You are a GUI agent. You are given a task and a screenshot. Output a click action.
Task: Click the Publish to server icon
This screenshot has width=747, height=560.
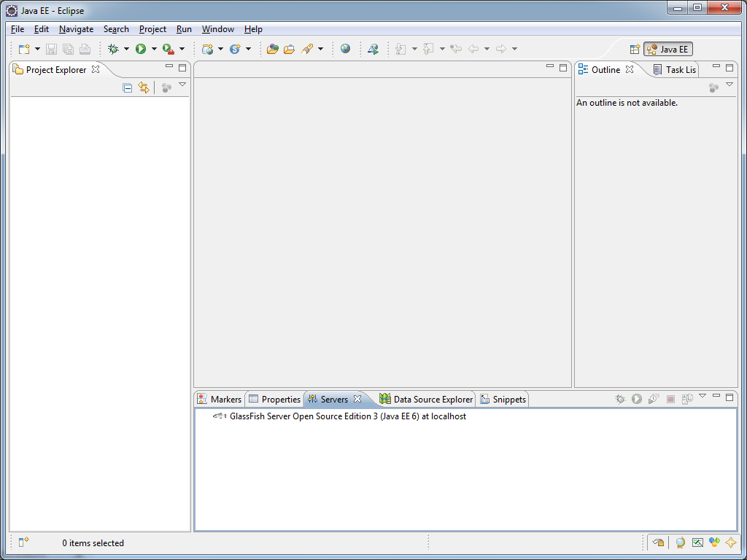pos(687,399)
